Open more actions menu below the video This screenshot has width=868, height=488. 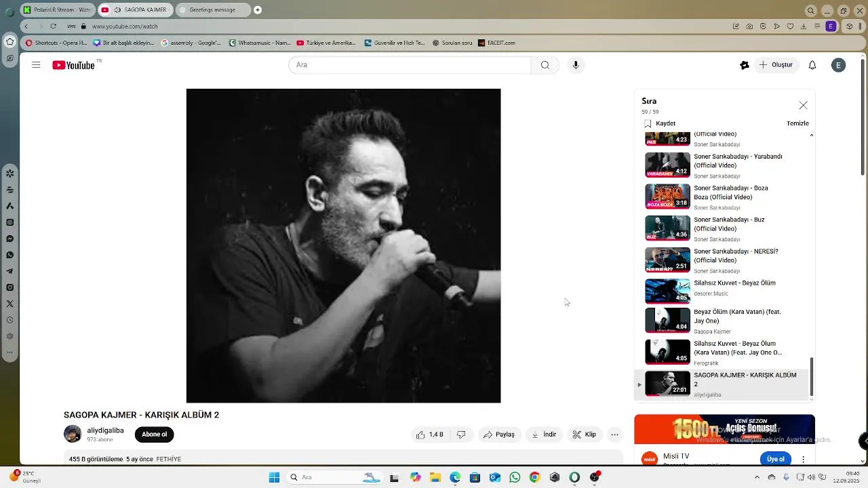click(x=615, y=434)
